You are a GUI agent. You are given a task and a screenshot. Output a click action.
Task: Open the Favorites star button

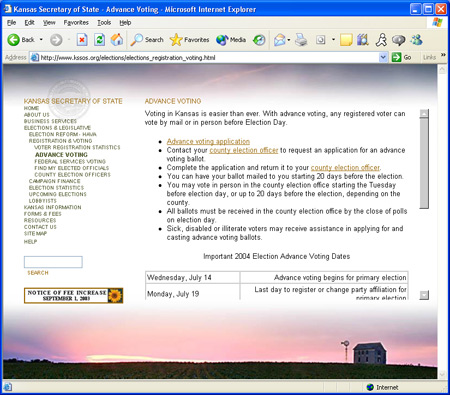click(189, 40)
